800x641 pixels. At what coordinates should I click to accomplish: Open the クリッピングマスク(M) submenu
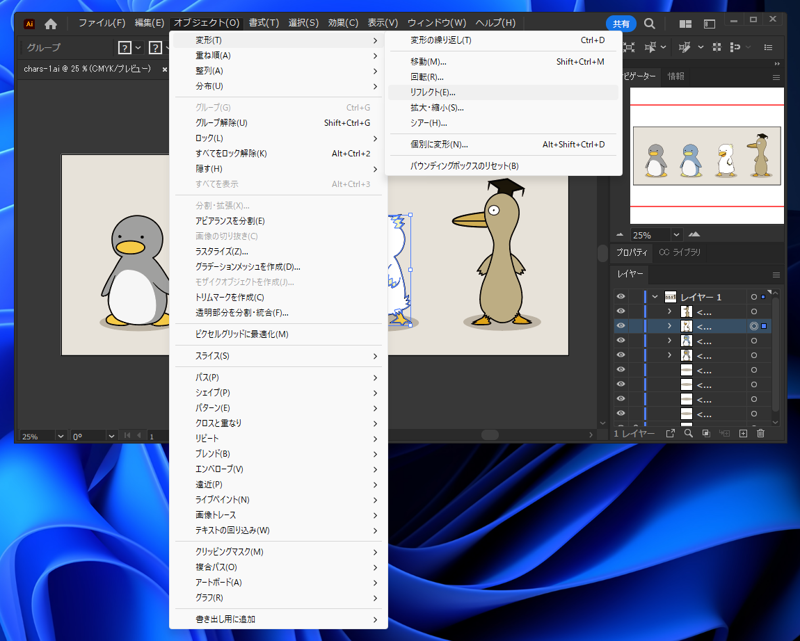coord(279,552)
